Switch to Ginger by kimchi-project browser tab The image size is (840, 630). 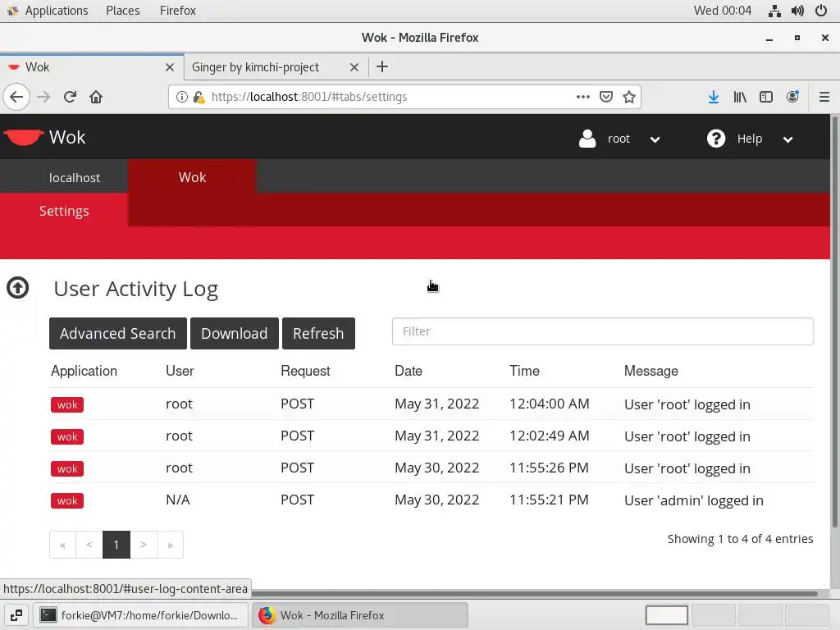click(256, 67)
